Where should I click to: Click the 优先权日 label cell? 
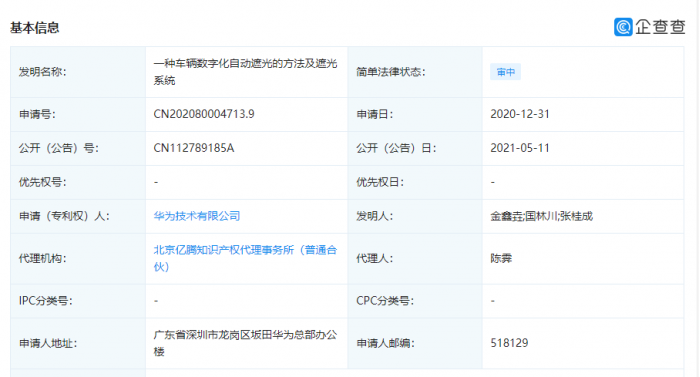(415, 182)
